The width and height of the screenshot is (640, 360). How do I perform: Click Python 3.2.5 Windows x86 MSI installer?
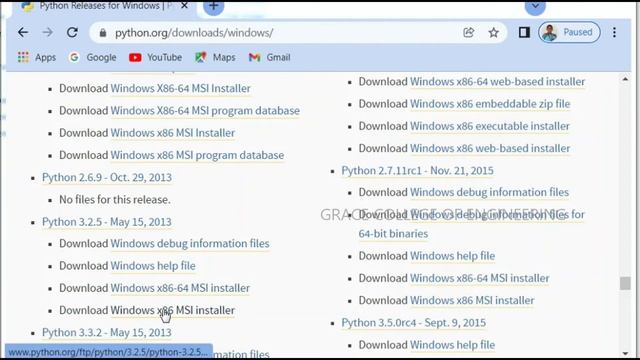click(x=173, y=310)
